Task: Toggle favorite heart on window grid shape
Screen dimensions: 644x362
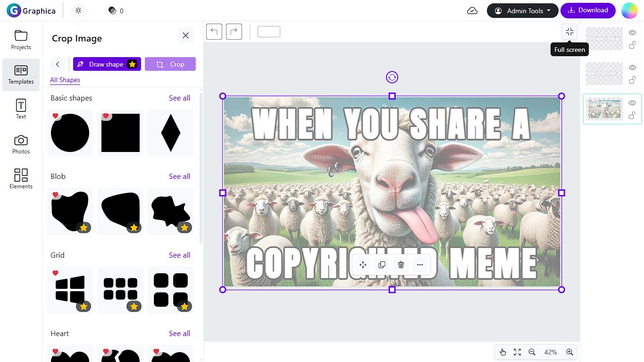Action: pos(55,273)
